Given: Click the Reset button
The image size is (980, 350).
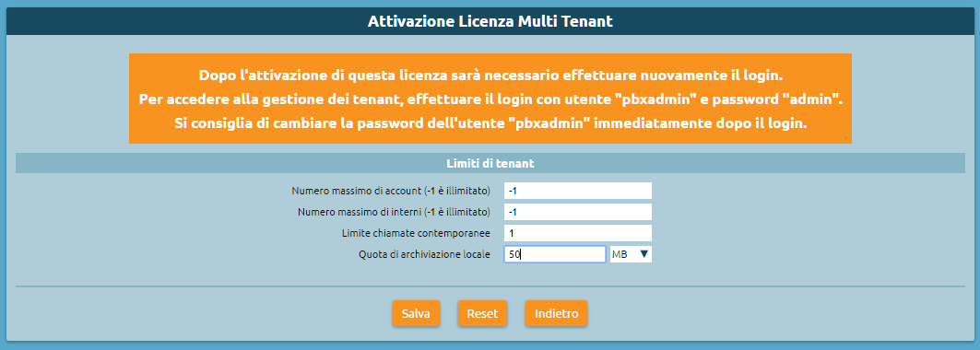Looking at the screenshot, I should coord(482,314).
